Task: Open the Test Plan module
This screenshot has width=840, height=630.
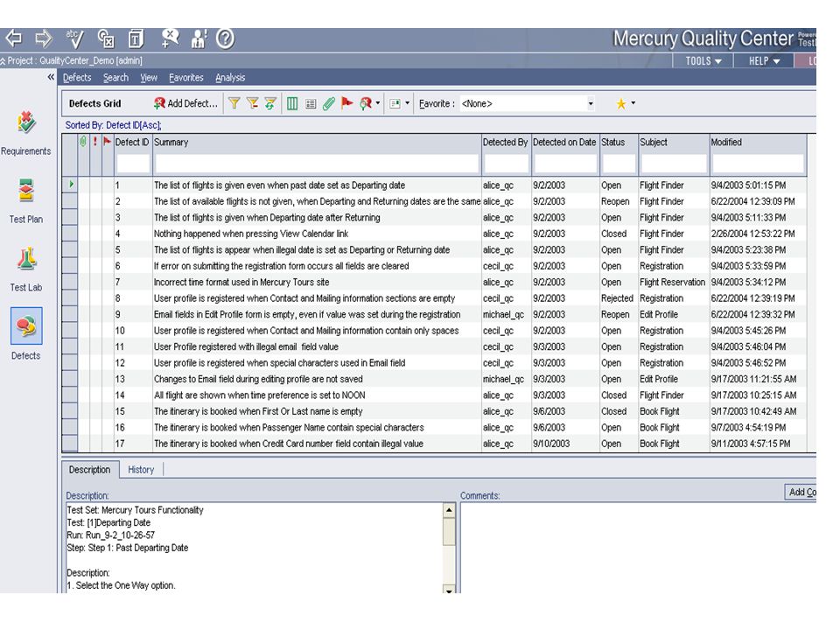Action: pyautogui.click(x=25, y=201)
